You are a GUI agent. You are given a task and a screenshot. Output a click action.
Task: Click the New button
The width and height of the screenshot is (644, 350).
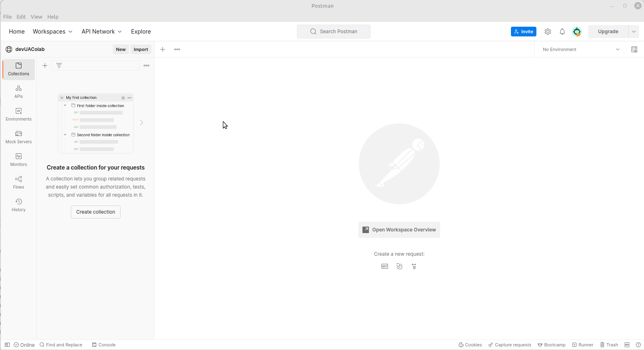click(x=121, y=49)
